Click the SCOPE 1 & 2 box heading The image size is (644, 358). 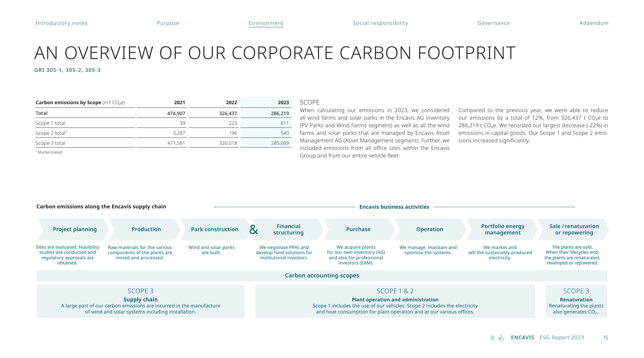point(395,291)
